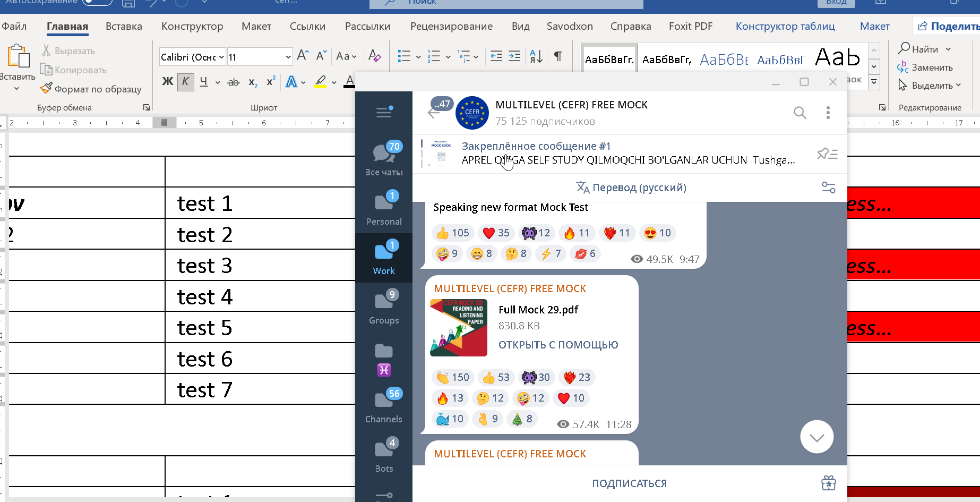980x502 pixels.
Task: Open translation settings icon in Telegram
Action: [x=829, y=188]
